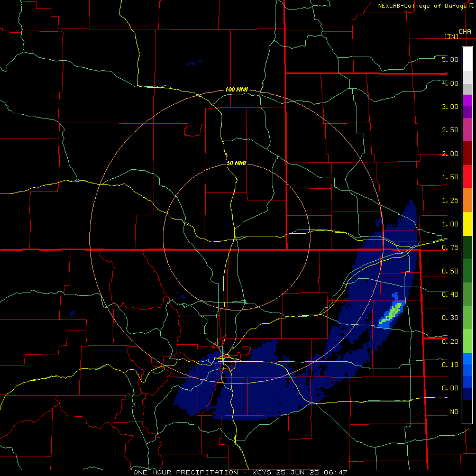
Task: Click the 2.50 legend value
Action: 450,130
